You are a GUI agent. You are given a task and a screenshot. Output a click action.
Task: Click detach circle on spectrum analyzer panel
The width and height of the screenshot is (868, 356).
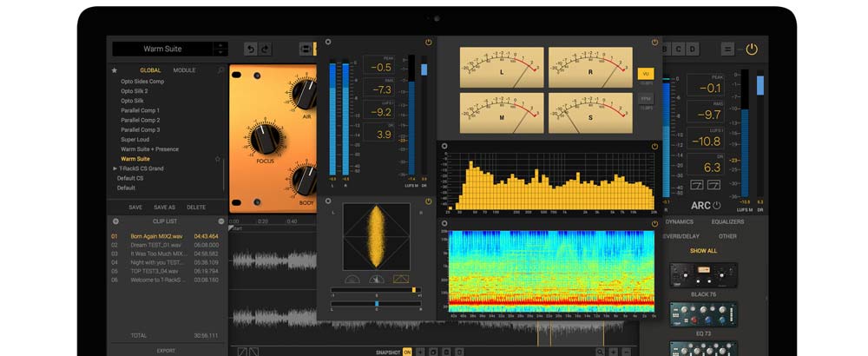pyautogui.click(x=444, y=147)
